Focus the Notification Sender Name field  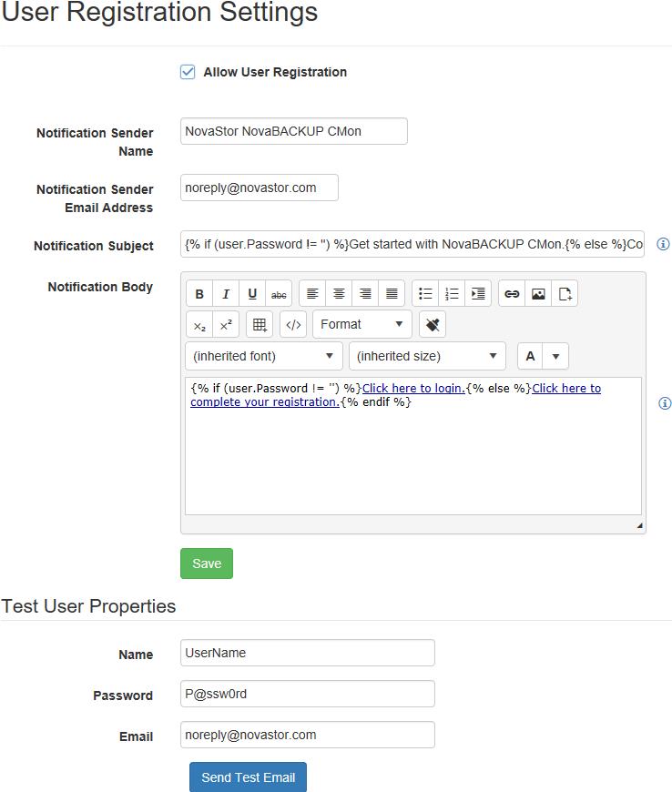tap(294, 131)
